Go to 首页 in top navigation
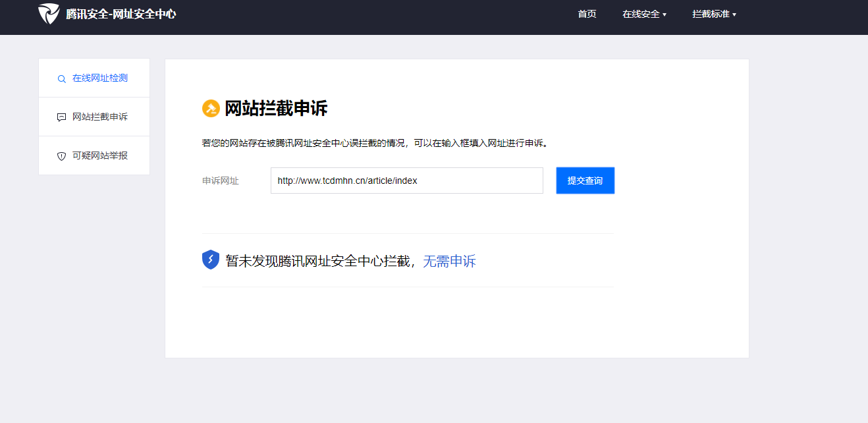868x423 pixels. (x=587, y=14)
